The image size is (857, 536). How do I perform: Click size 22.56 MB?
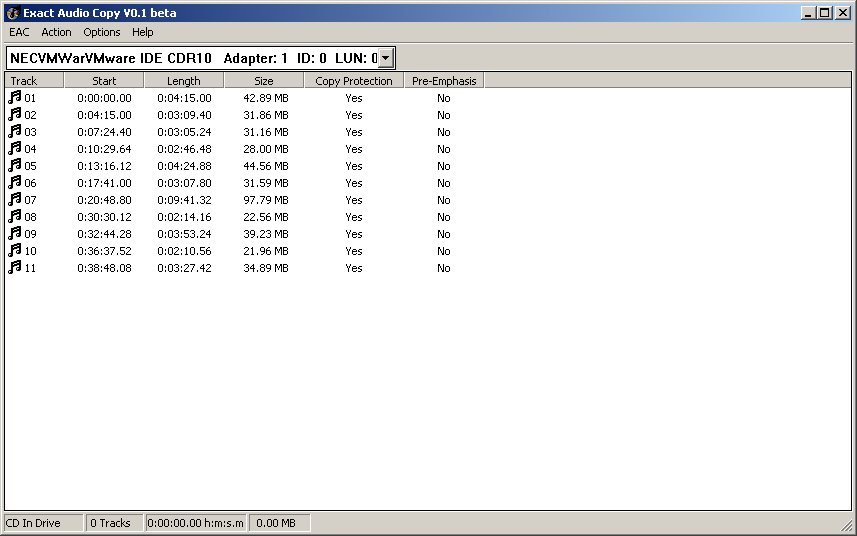[266, 217]
